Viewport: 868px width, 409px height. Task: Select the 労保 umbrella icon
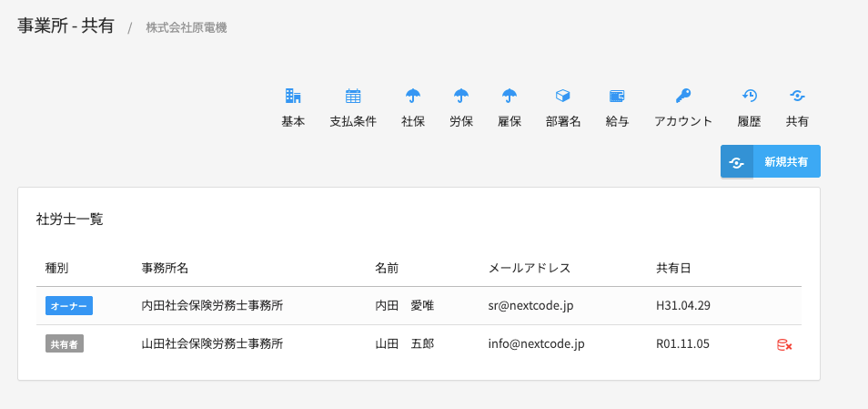(461, 96)
